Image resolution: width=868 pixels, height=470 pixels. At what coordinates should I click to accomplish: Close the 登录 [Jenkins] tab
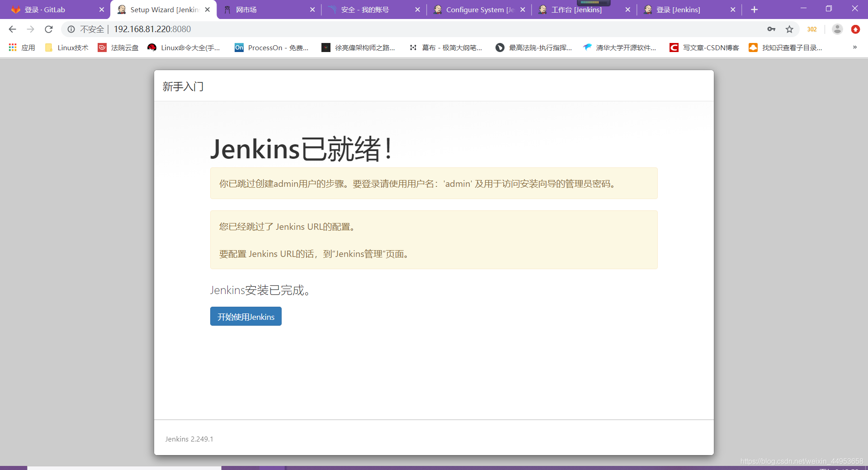[733, 9]
